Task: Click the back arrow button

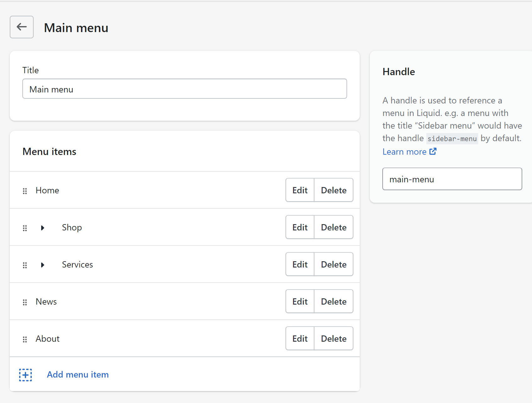Action: click(x=22, y=27)
